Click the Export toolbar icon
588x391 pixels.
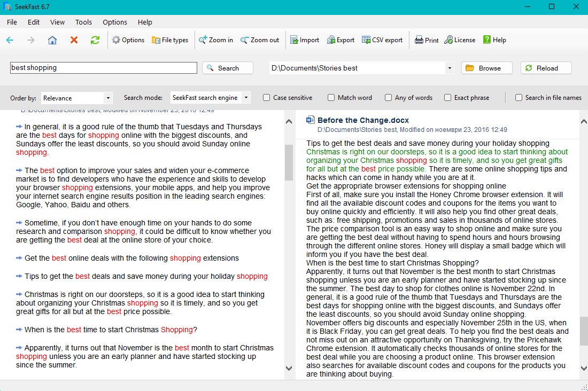coord(340,40)
